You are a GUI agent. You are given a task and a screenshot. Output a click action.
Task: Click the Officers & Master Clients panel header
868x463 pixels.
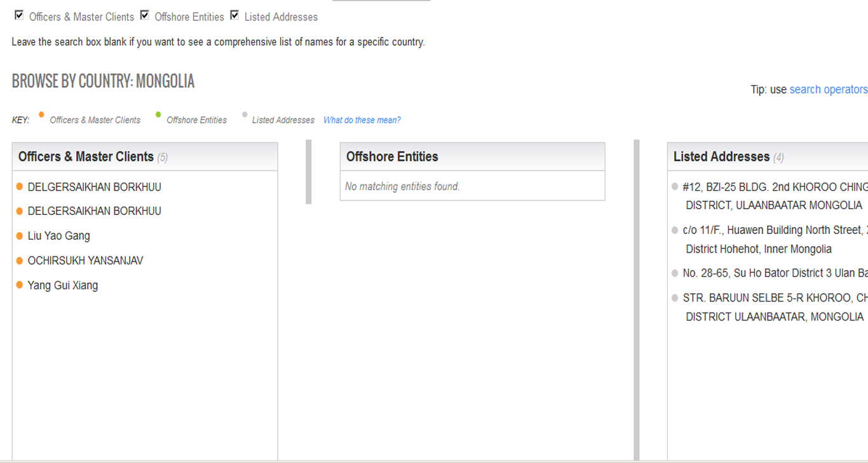[x=86, y=157]
